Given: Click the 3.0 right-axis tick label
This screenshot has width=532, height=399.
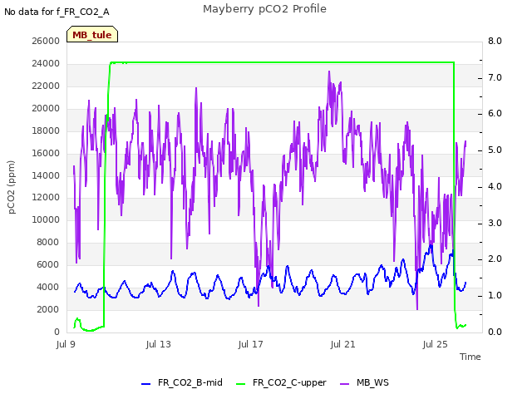Looking at the screenshot, I should [x=495, y=224].
